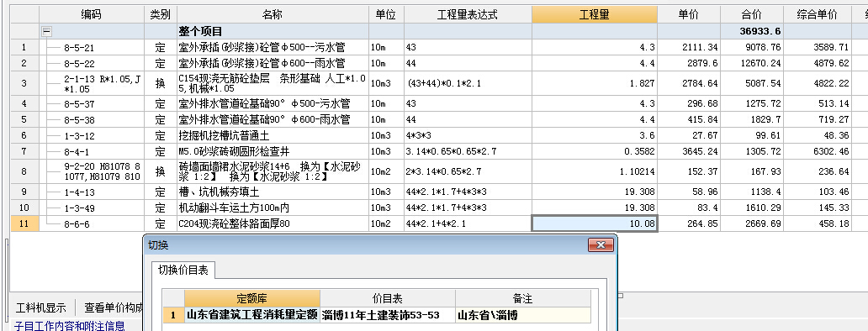
Task: Click expression 44*2.1+4*2.1
Action: [437, 223]
